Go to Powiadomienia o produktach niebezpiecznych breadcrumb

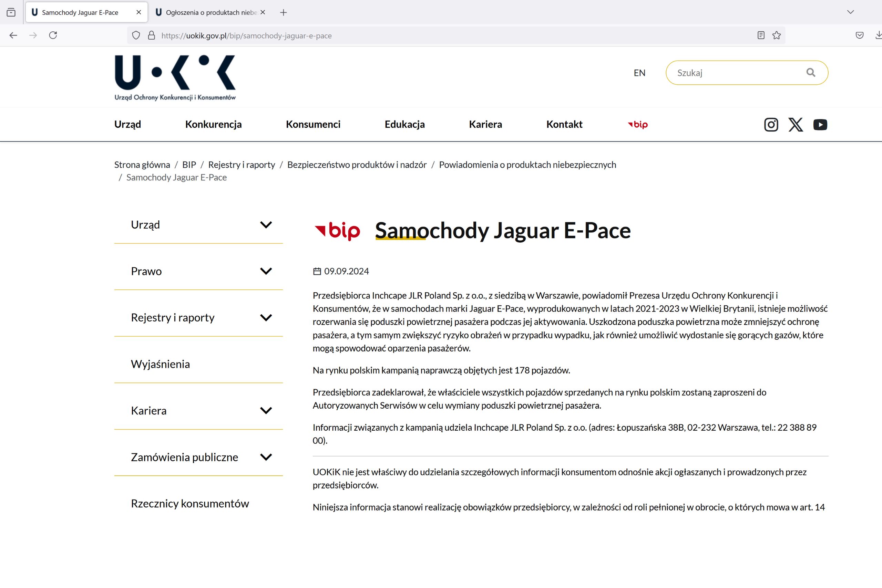pos(527,165)
